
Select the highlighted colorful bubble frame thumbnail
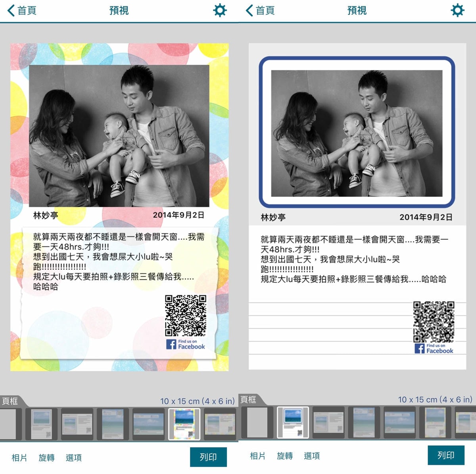184,424
